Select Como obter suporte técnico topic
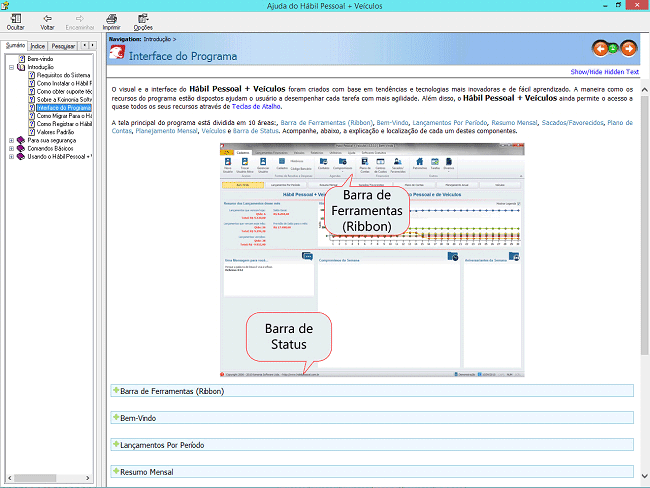 click(64, 91)
